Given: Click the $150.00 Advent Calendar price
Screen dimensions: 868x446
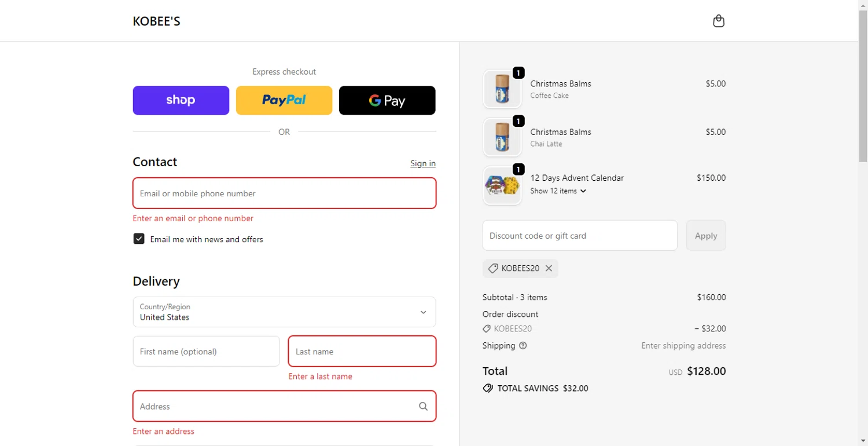Looking at the screenshot, I should tap(711, 178).
